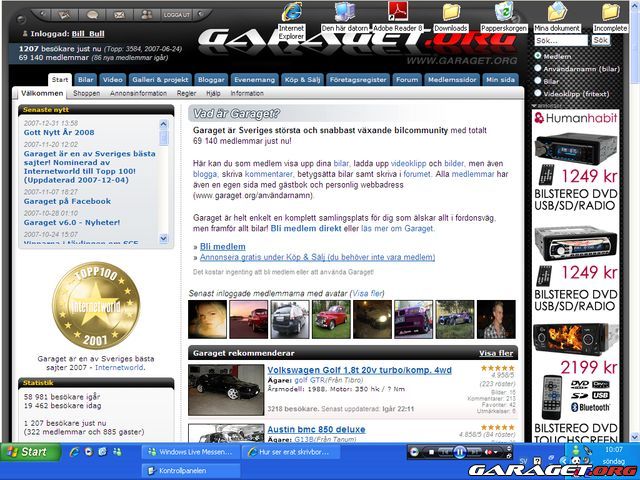Click the green Messenger icon in system tray
The height and width of the screenshot is (480, 640).
pyautogui.click(x=576, y=451)
